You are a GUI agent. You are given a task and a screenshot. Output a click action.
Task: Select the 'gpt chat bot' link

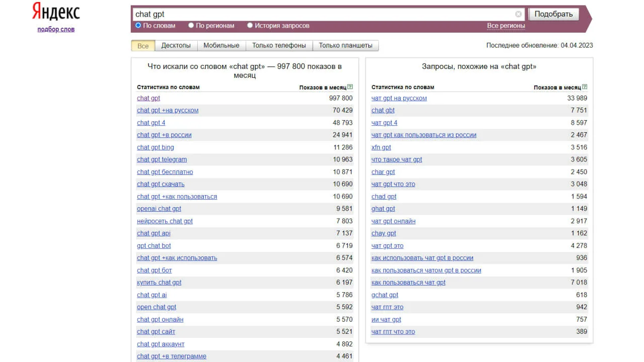coord(154,246)
